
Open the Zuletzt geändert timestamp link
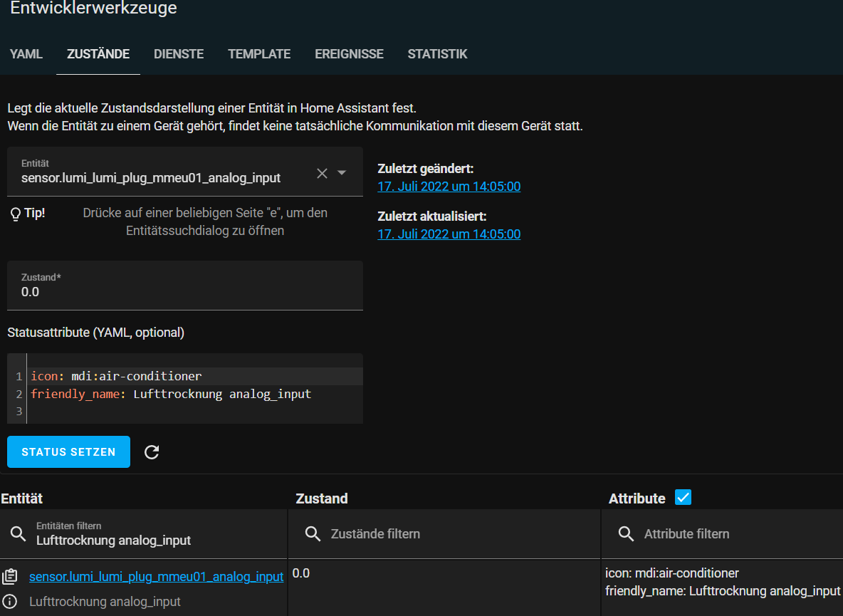pyautogui.click(x=449, y=187)
